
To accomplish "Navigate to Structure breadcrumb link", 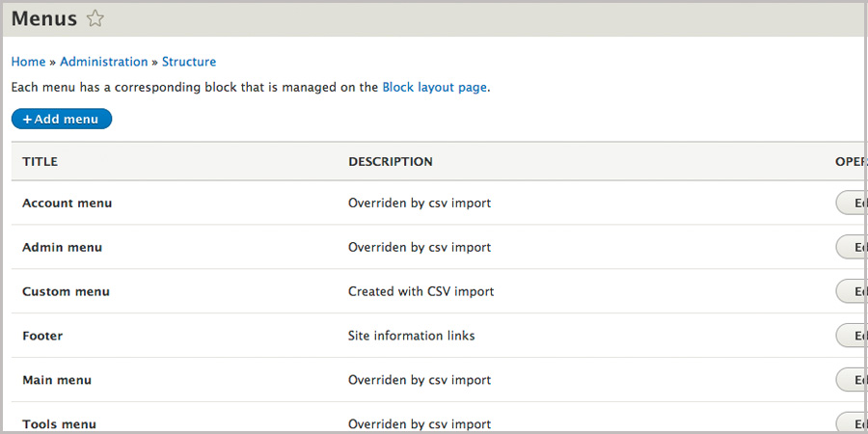I will pos(189,62).
